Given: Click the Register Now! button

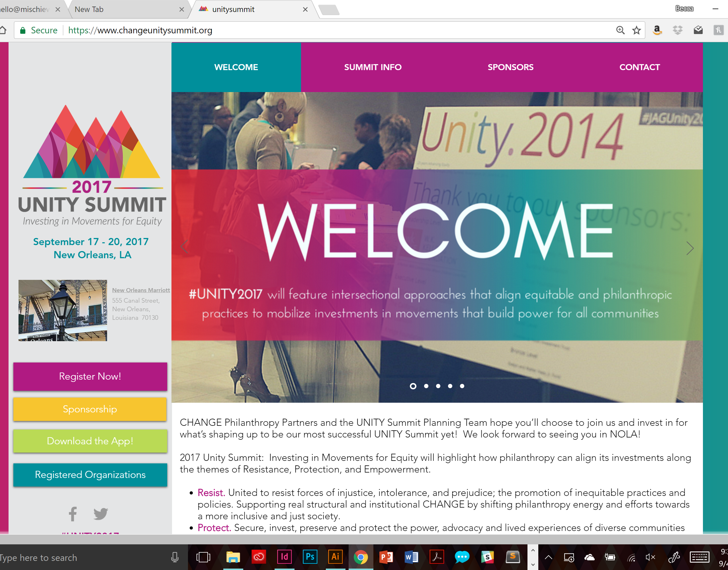Looking at the screenshot, I should coord(90,376).
